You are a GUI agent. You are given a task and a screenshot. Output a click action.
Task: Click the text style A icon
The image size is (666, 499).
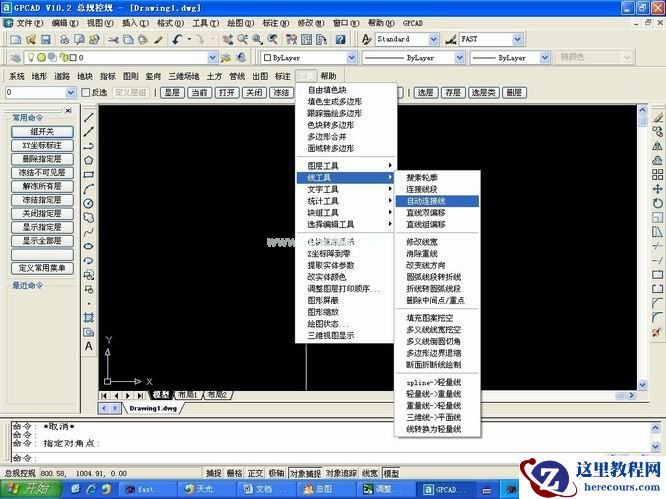coord(366,39)
